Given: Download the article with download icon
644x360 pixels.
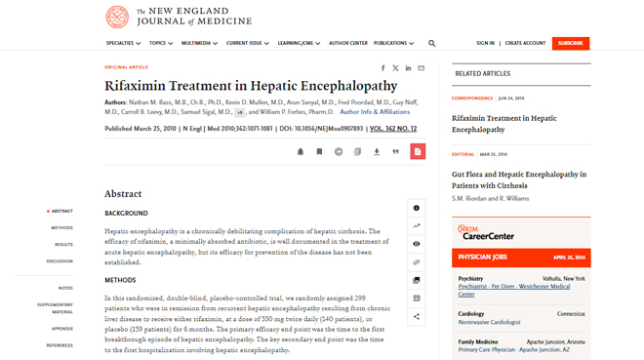Looking at the screenshot, I should 377,152.
